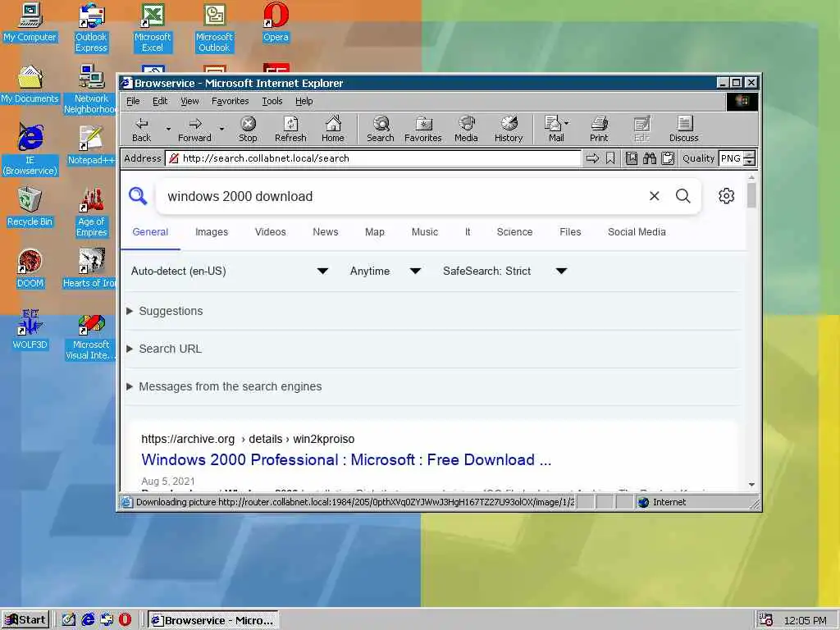Open the View menu
This screenshot has width=840, height=630.
point(189,101)
